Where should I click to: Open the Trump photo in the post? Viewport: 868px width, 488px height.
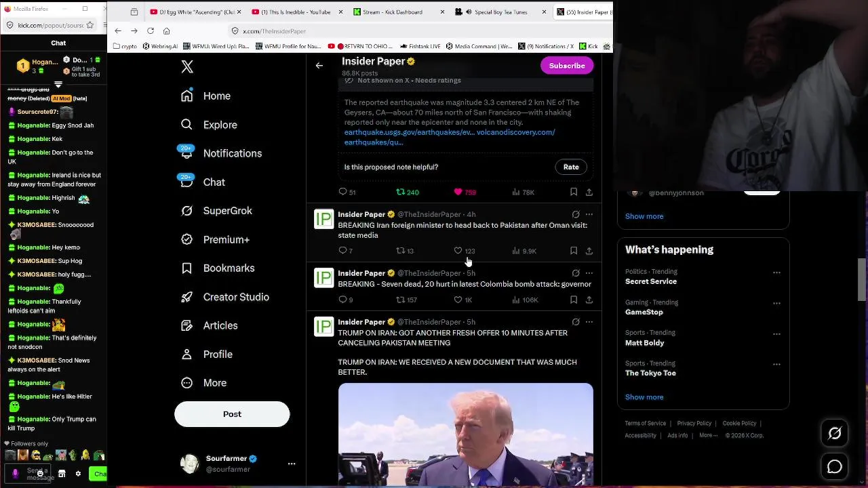[465, 434]
